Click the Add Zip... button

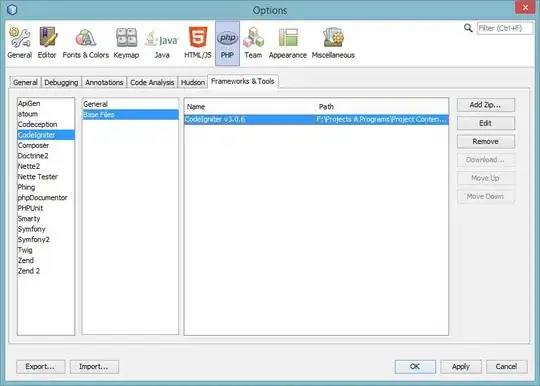pyautogui.click(x=486, y=105)
